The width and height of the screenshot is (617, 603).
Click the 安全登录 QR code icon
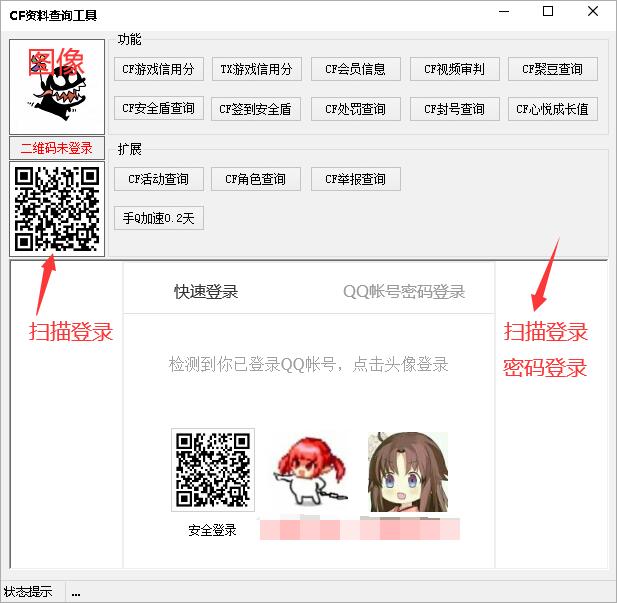click(212, 470)
